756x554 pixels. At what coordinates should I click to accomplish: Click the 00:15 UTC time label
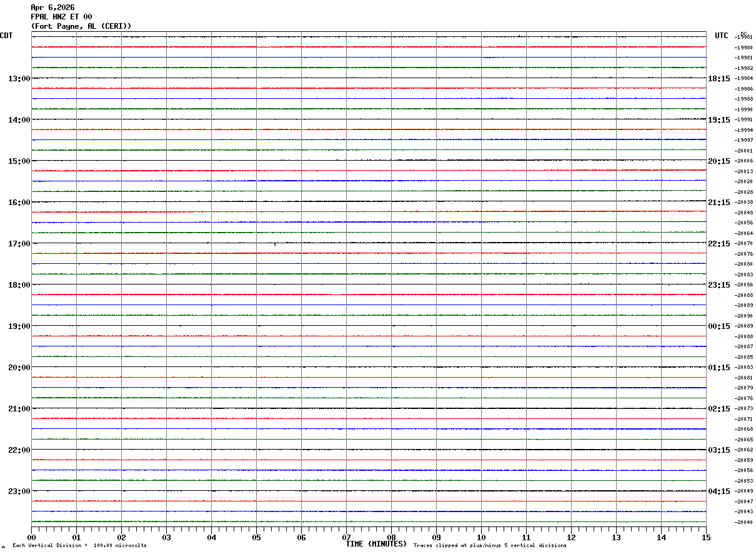(x=719, y=326)
